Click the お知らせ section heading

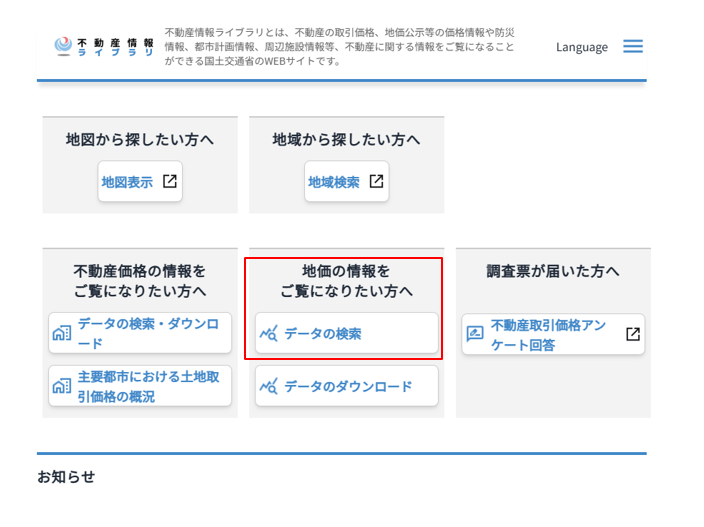(x=66, y=476)
